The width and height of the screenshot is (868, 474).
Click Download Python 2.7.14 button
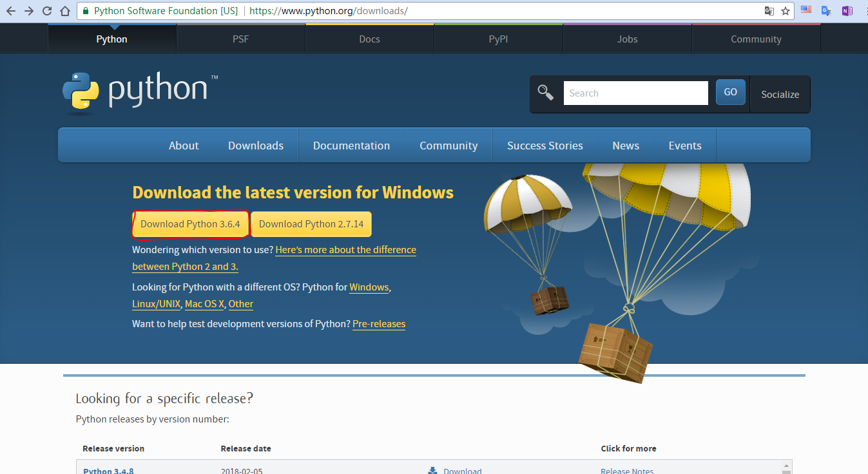(x=311, y=224)
